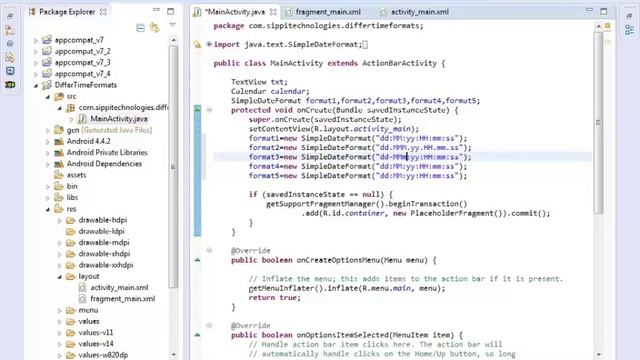640x360 pixels.
Task: Collapse onCreateOptionsMenu fold at @Override
Action: point(209,250)
